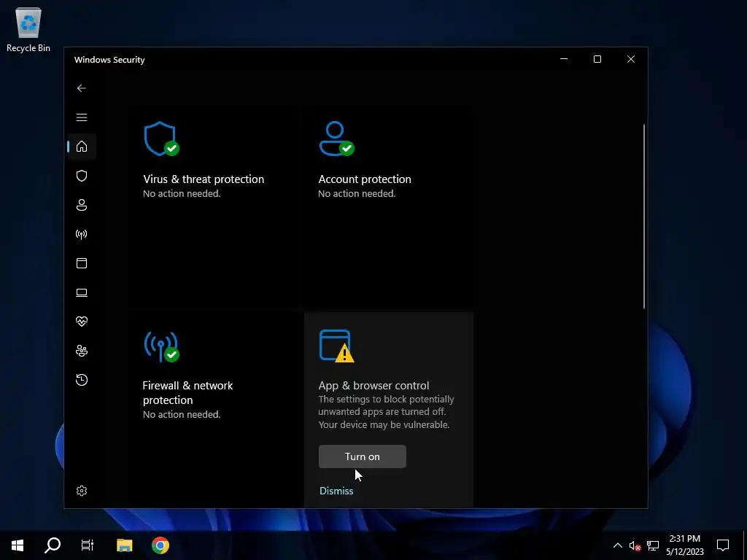
Task: Open Account protection person icon in sidebar
Action: click(82, 205)
